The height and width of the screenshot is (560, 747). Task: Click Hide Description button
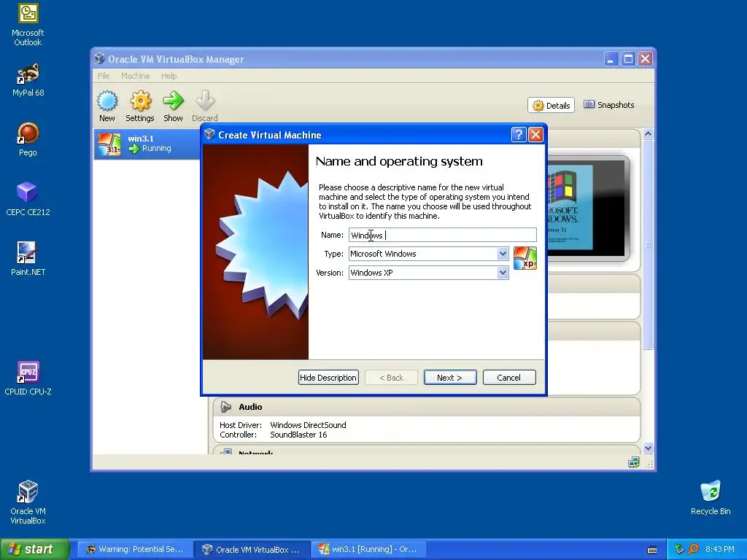point(328,378)
